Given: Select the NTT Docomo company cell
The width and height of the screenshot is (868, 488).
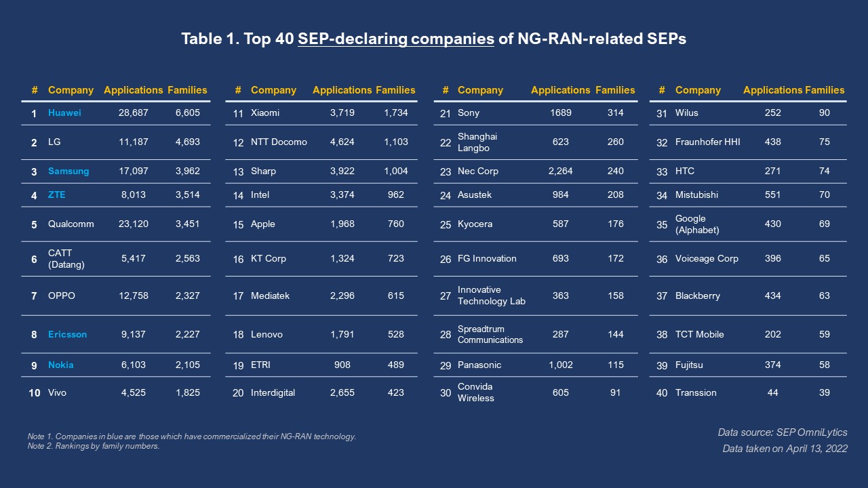Looking at the screenshot, I should point(279,142).
